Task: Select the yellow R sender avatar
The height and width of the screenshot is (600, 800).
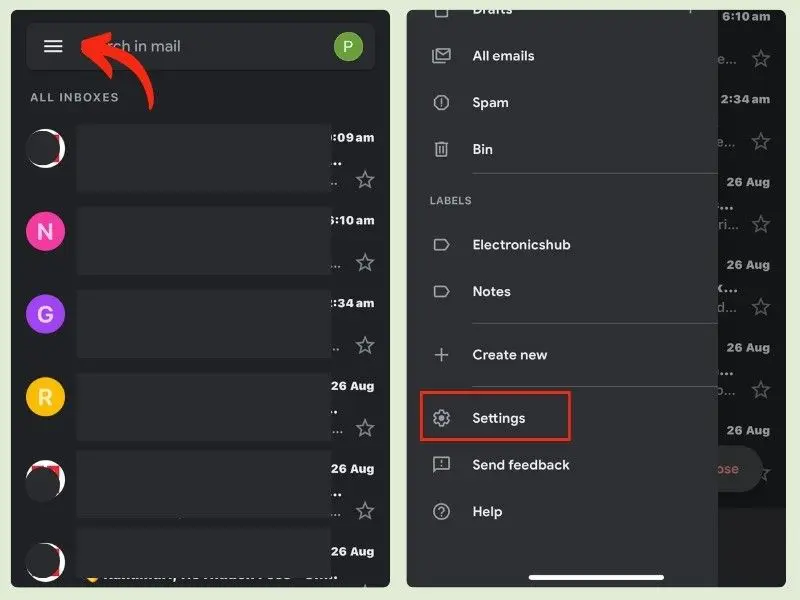Action: [45, 397]
